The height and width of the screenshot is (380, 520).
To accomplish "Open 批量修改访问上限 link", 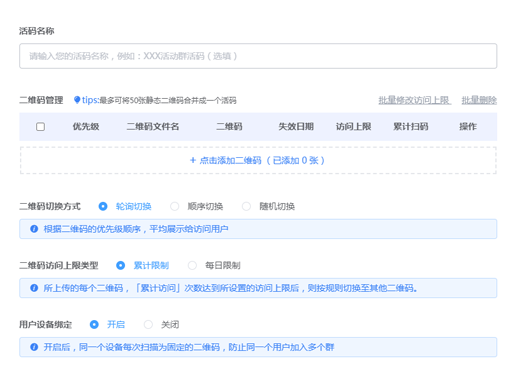I will click(x=415, y=100).
